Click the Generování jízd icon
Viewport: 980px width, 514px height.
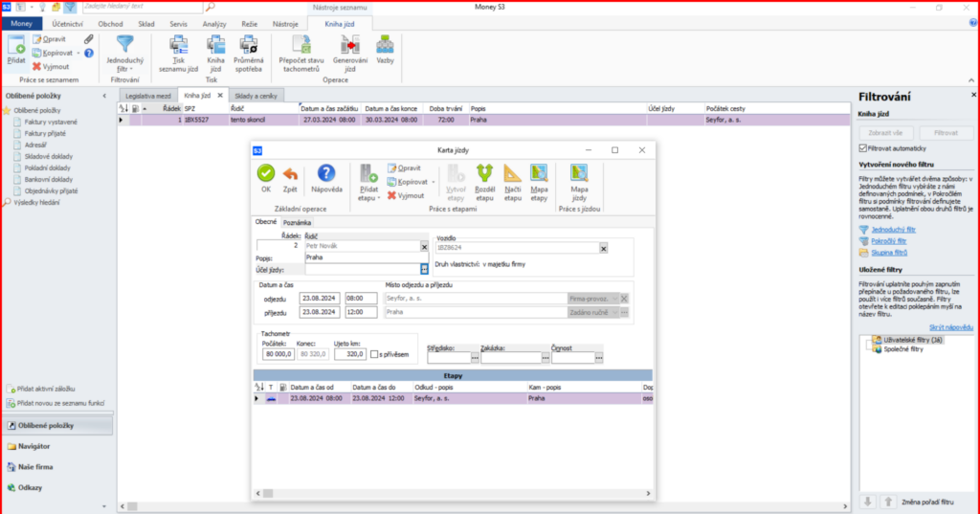coord(349,44)
